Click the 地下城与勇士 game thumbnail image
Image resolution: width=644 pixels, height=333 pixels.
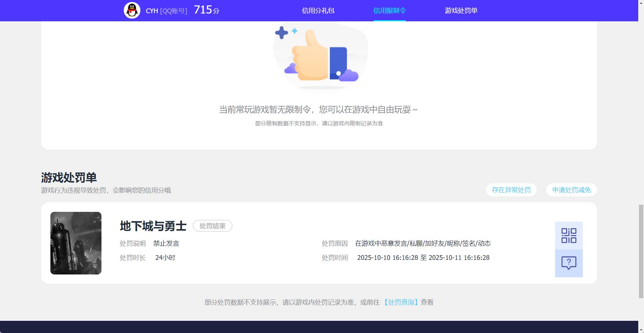click(x=76, y=243)
